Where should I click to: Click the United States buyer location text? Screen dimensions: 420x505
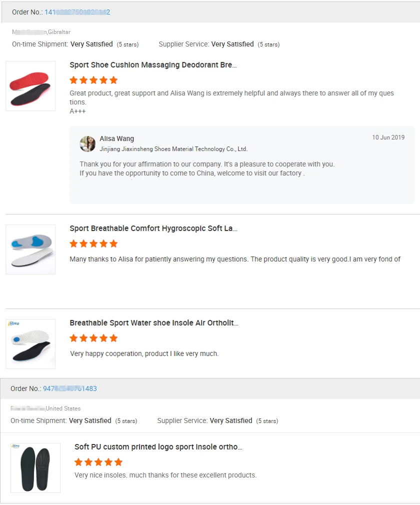click(63, 408)
